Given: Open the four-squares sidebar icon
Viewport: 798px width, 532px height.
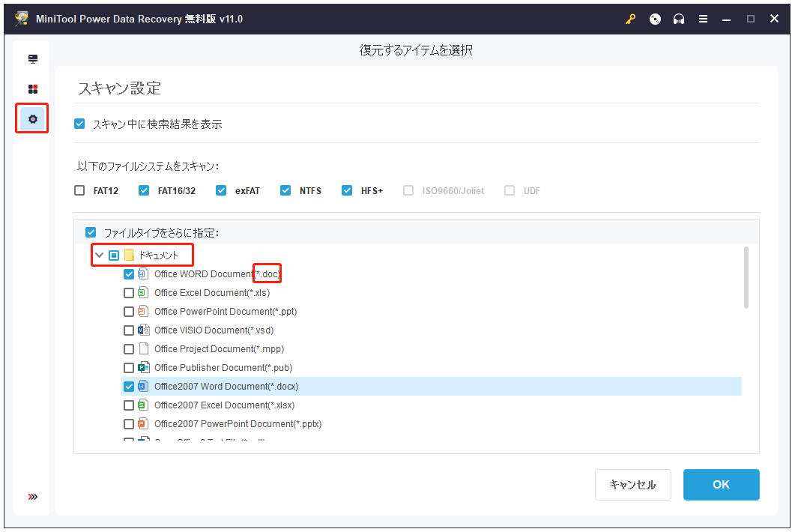Looking at the screenshot, I should pyautogui.click(x=33, y=89).
